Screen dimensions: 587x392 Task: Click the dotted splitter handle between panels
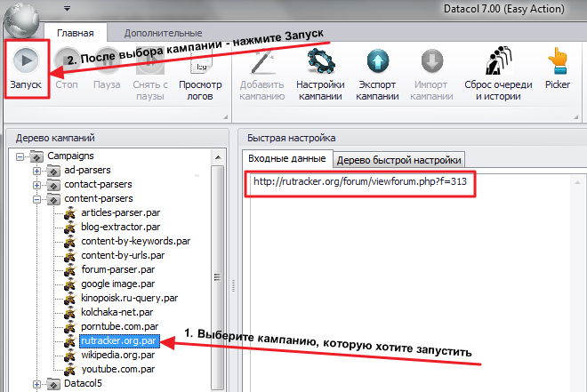click(233, 285)
